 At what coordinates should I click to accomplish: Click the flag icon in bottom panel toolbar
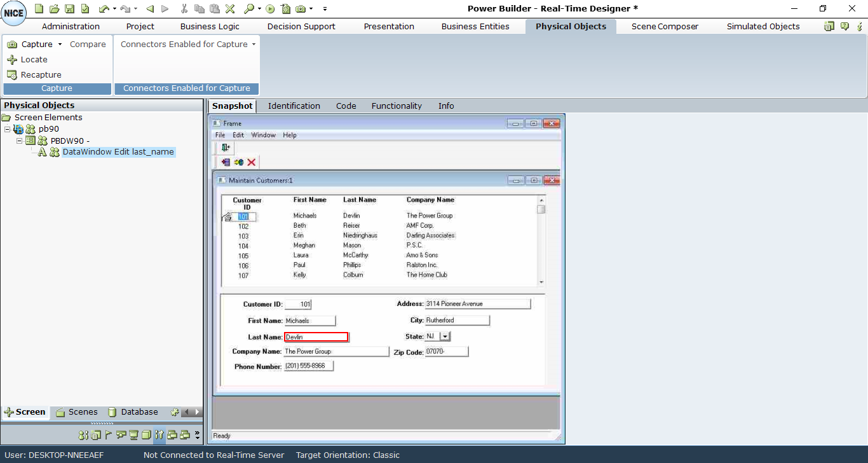[108, 436]
